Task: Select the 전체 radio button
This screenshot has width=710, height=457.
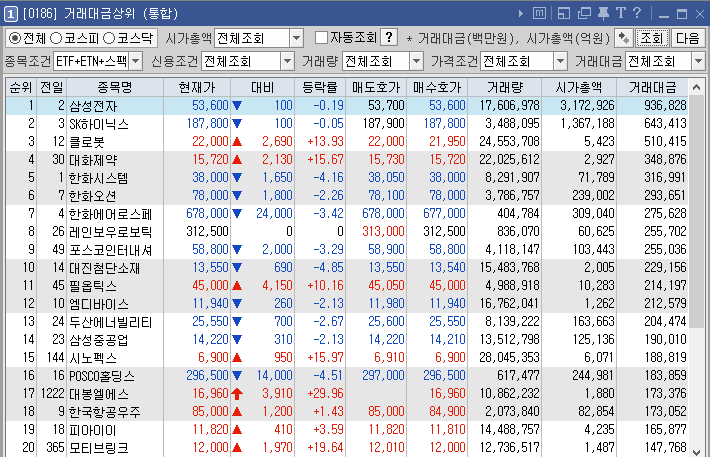Action: [15, 38]
